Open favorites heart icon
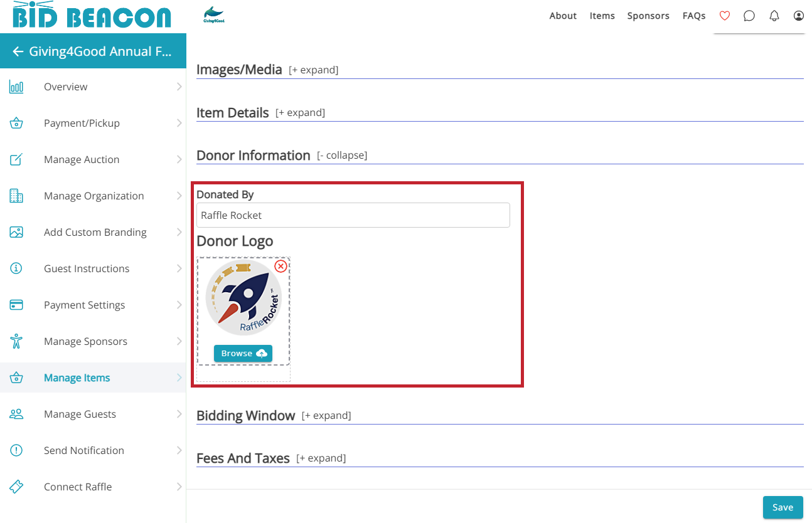The image size is (812, 523). [725, 16]
